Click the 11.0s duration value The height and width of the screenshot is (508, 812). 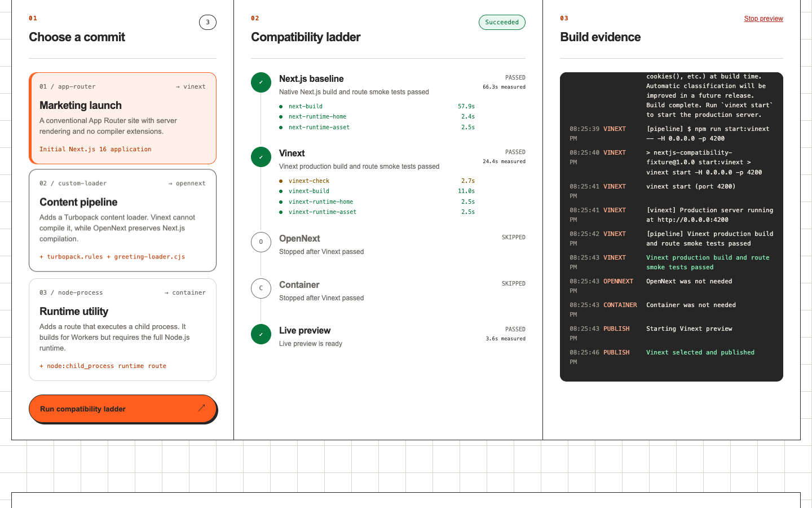coord(466,191)
